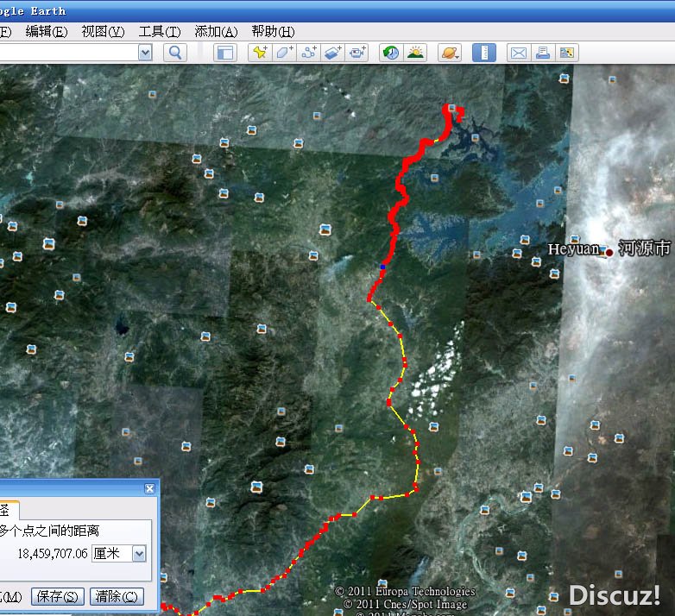
Task: Open the 添加(A) menu
Action: pyautogui.click(x=216, y=31)
